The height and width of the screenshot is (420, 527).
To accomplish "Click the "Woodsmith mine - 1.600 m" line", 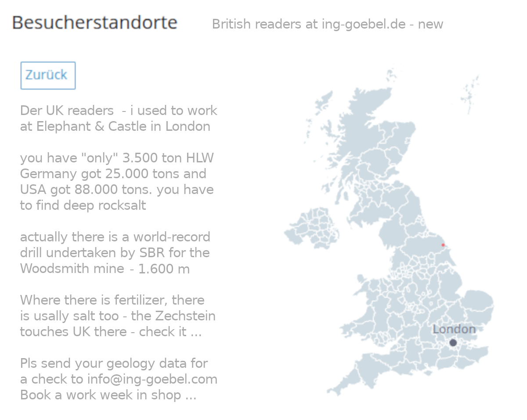I will pyautogui.click(x=105, y=269).
